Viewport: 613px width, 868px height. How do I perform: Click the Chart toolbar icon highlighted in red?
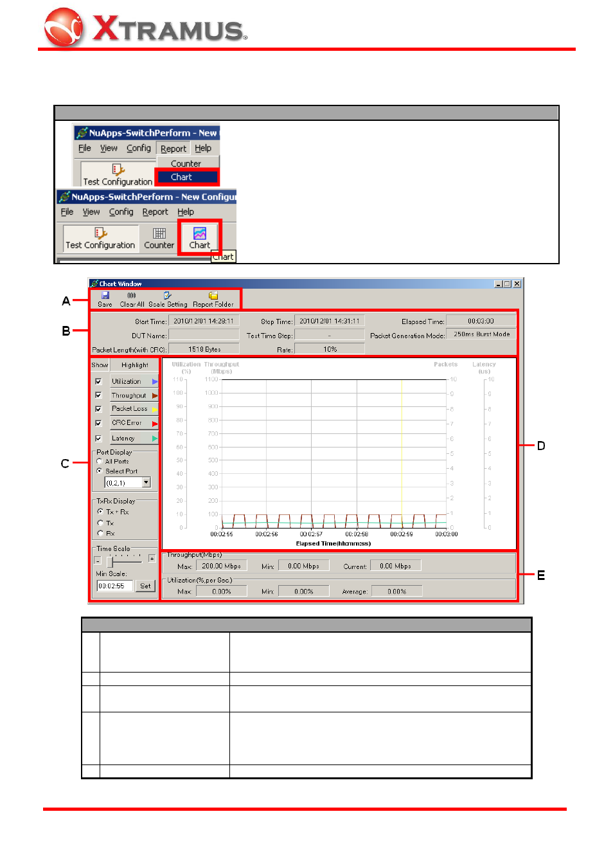tap(200, 238)
